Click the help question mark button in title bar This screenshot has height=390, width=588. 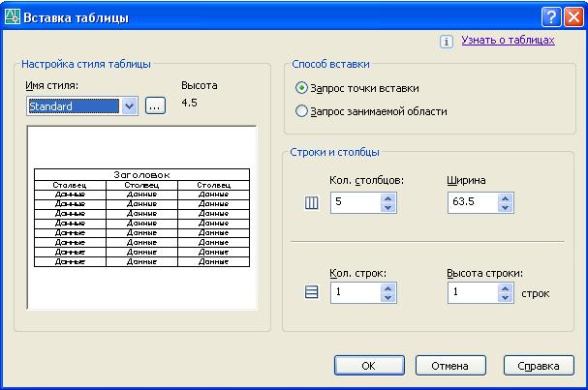pos(551,17)
